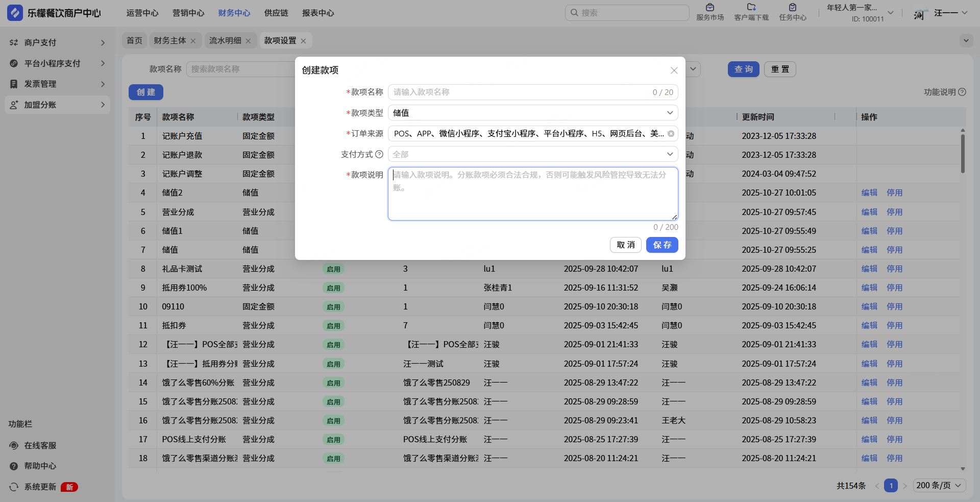Close the 财务主体 tab
The height and width of the screenshot is (502, 980).
[x=193, y=41]
